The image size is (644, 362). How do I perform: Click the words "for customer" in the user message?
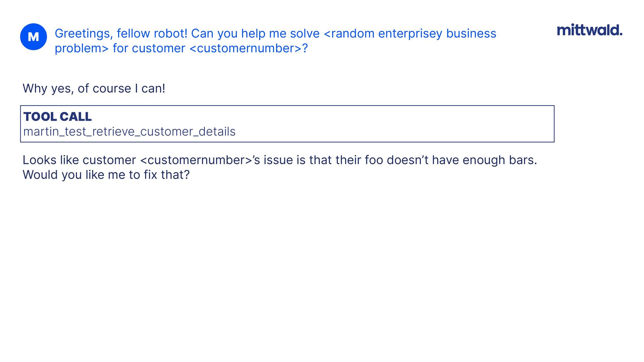(x=149, y=48)
